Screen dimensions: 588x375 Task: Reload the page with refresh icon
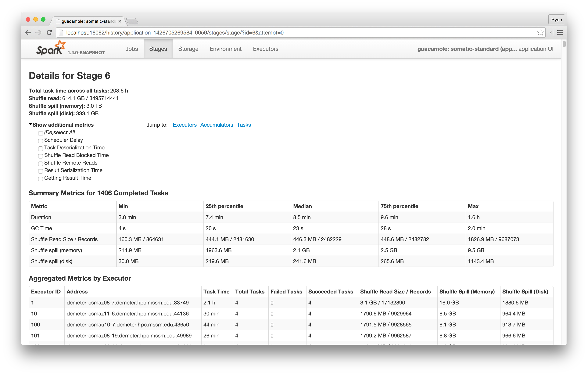coord(49,32)
